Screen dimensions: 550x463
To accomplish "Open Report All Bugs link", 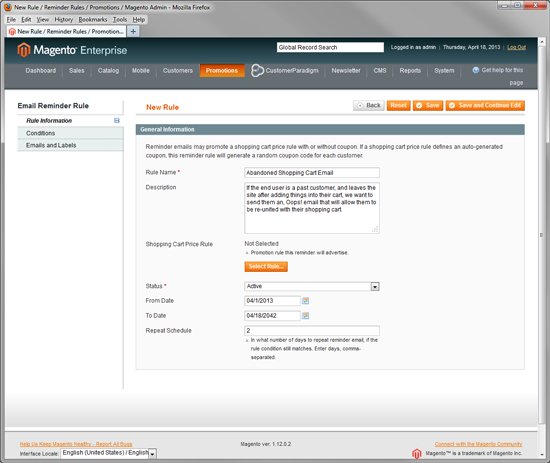I will [x=76, y=444].
